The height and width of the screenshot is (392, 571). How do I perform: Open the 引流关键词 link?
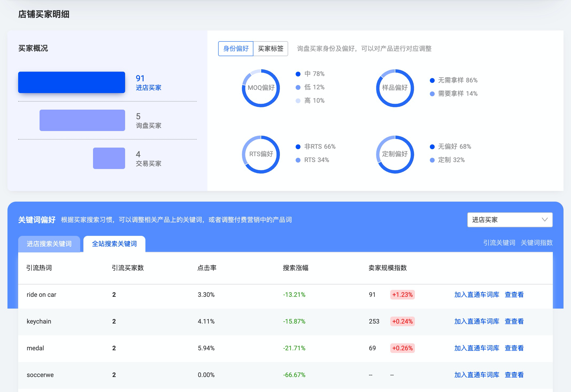click(499, 243)
